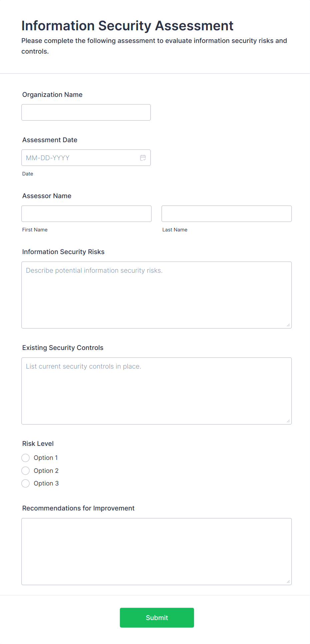Pick the Option 3 radio button

pyautogui.click(x=26, y=483)
